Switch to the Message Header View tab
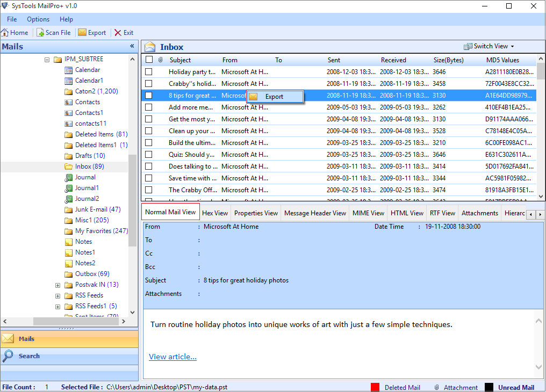 click(315, 213)
